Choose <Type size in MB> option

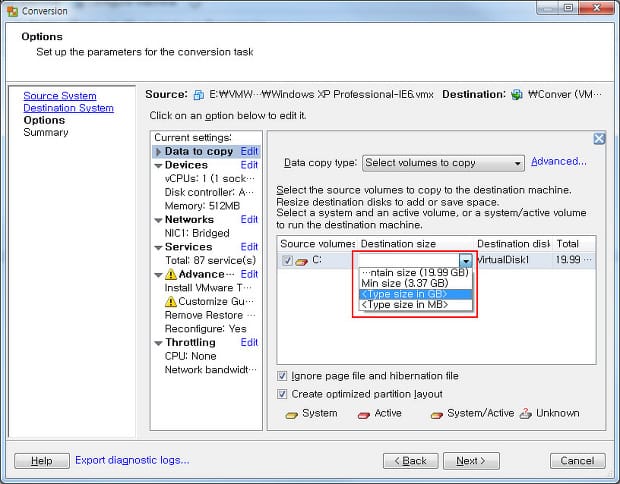(x=416, y=304)
